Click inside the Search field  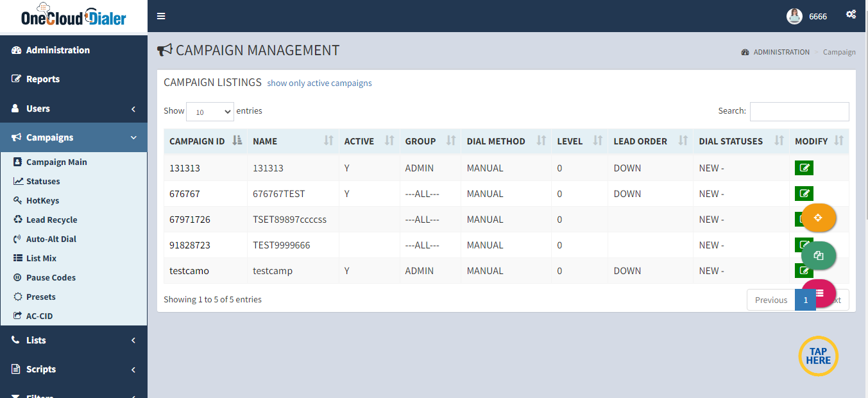click(x=799, y=110)
